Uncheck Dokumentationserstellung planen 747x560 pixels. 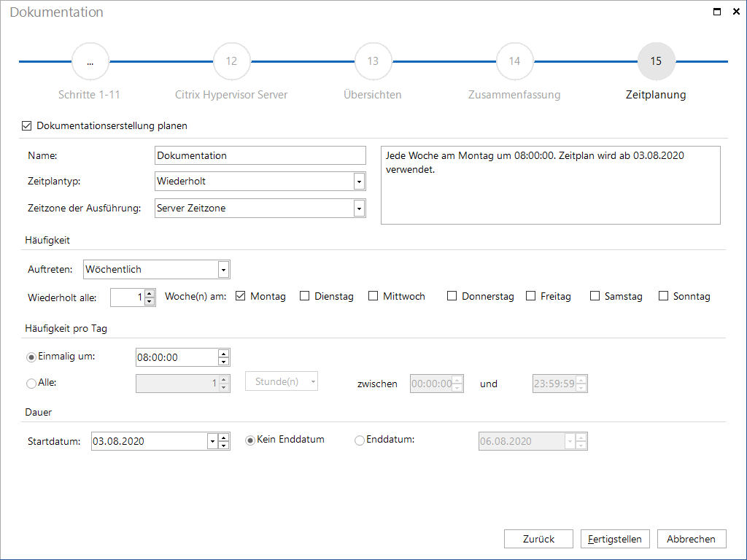(27, 125)
